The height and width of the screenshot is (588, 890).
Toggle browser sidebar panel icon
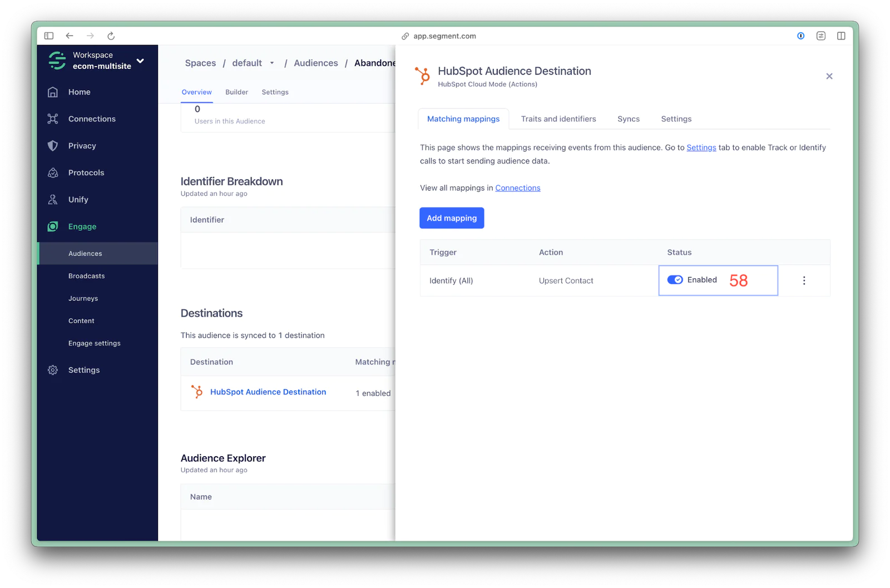point(49,36)
